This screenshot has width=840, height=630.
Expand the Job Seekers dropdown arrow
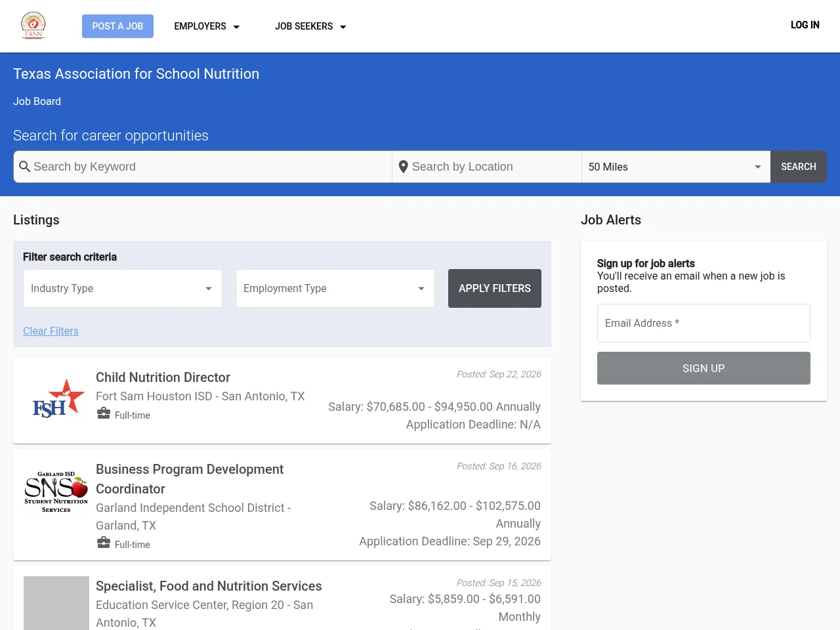coord(343,27)
